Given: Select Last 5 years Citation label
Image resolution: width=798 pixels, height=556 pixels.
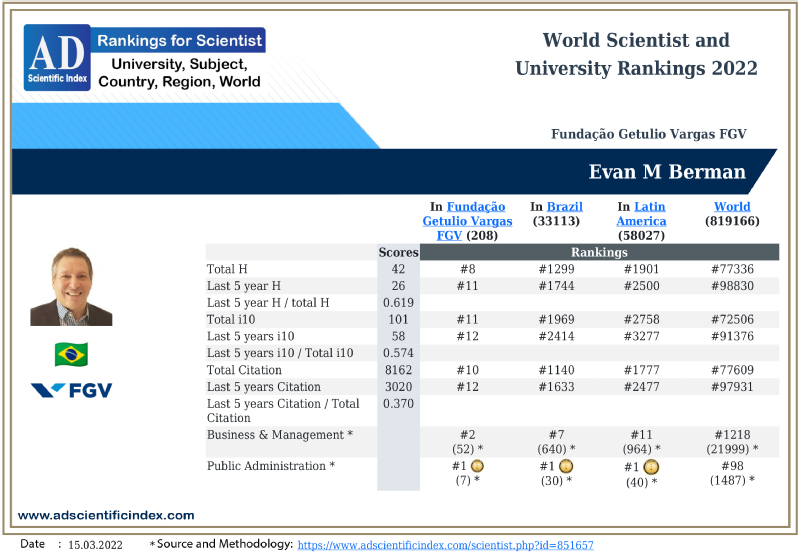Looking at the screenshot, I should click(264, 386).
